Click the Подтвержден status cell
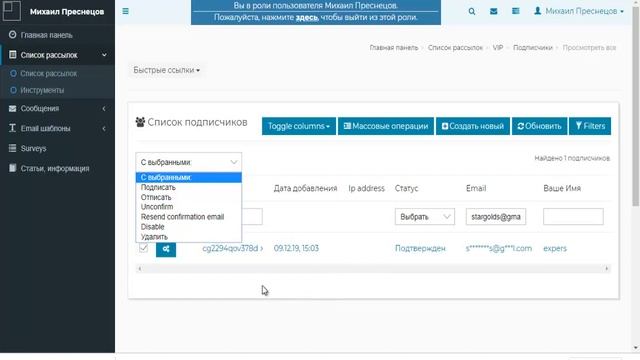 [420, 248]
